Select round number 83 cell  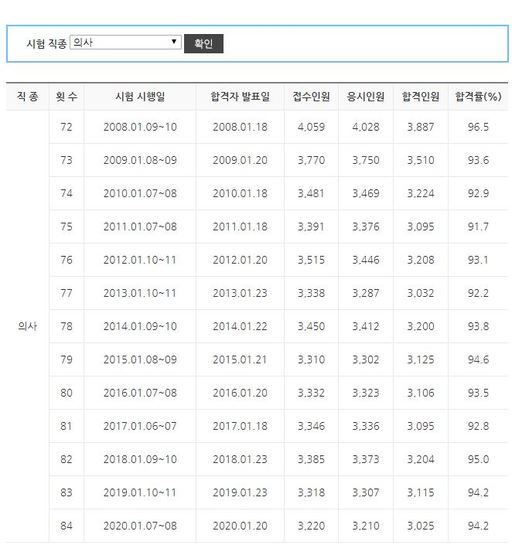[66, 493]
